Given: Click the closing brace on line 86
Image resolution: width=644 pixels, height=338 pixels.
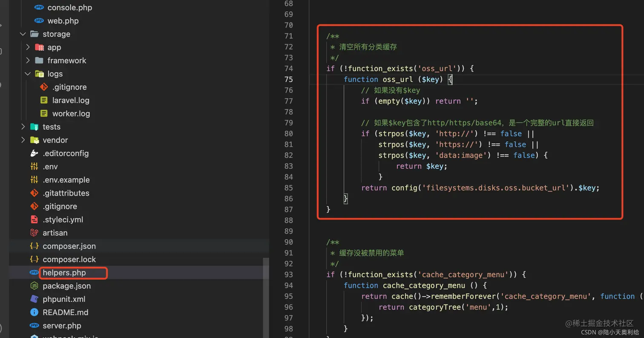Looking at the screenshot, I should 346,199.
